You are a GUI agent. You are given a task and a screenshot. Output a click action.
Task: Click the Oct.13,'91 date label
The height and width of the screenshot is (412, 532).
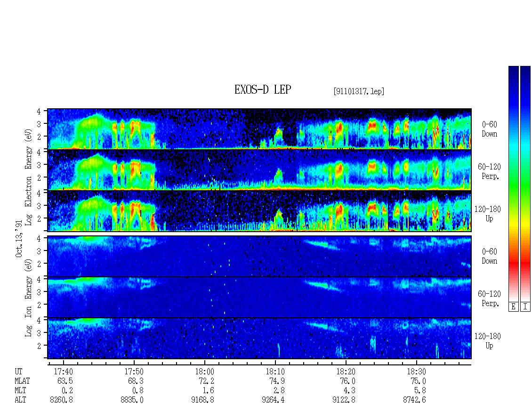(x=19, y=239)
